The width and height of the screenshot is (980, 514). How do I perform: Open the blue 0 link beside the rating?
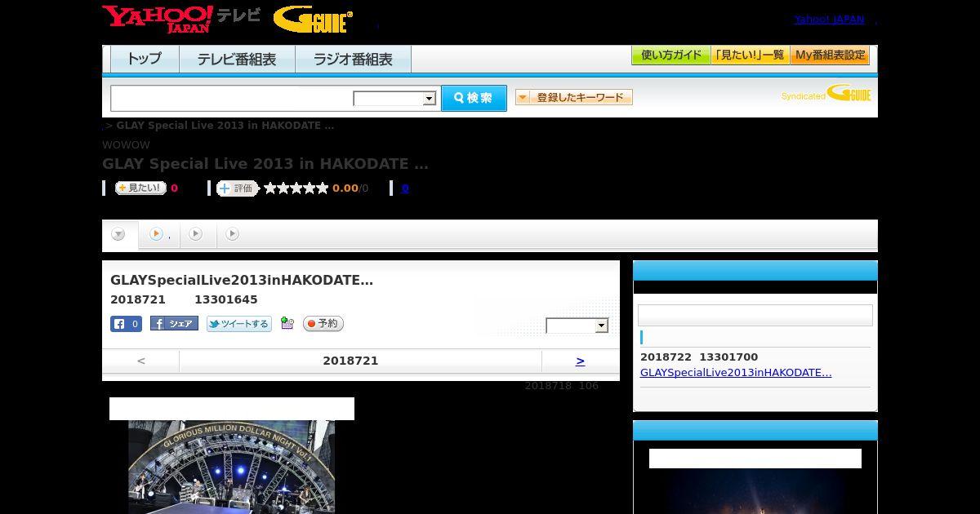(405, 188)
